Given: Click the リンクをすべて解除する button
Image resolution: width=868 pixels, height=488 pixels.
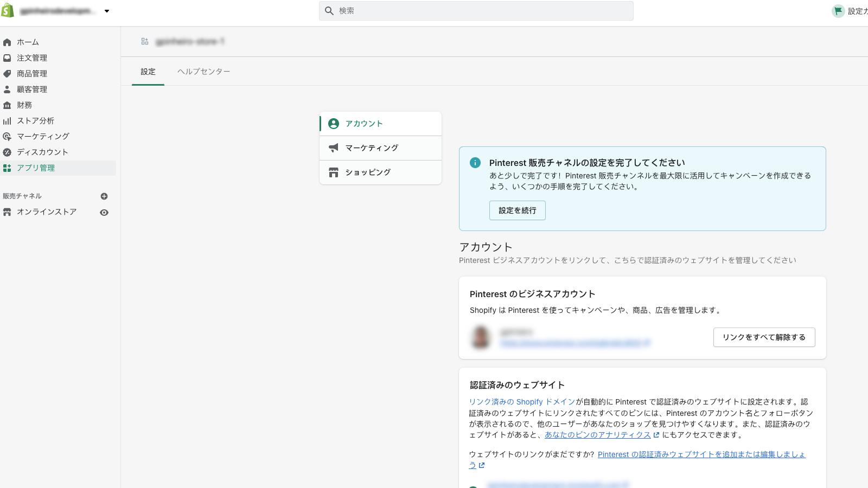Looking at the screenshot, I should tap(764, 337).
